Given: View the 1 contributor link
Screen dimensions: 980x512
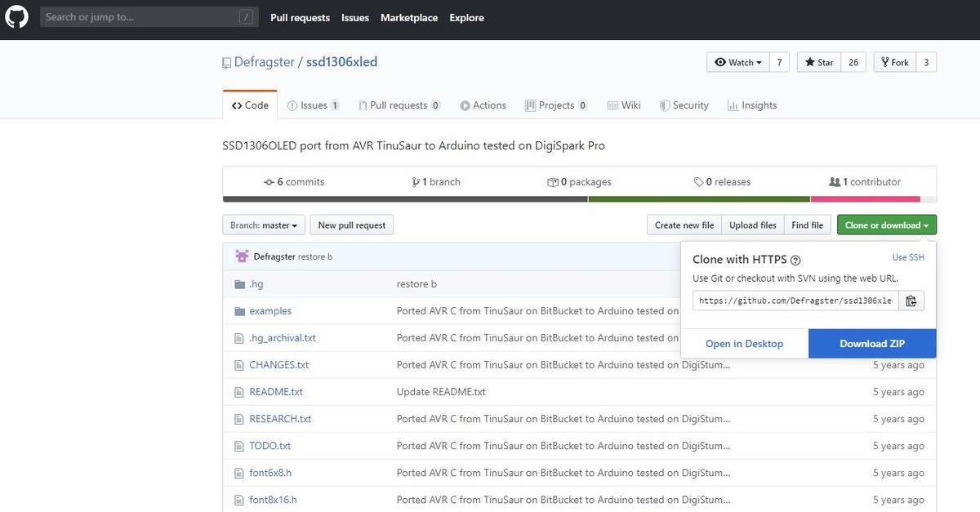Looking at the screenshot, I should tap(865, 182).
